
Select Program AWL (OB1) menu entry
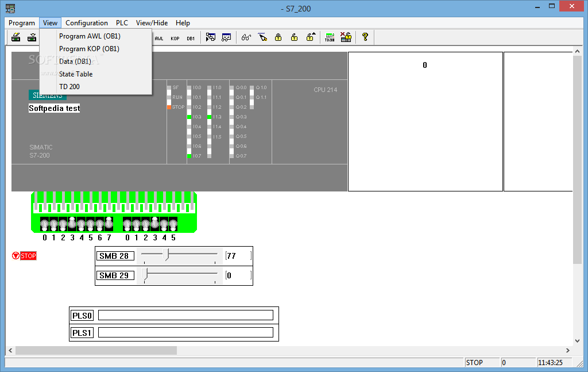(x=90, y=36)
